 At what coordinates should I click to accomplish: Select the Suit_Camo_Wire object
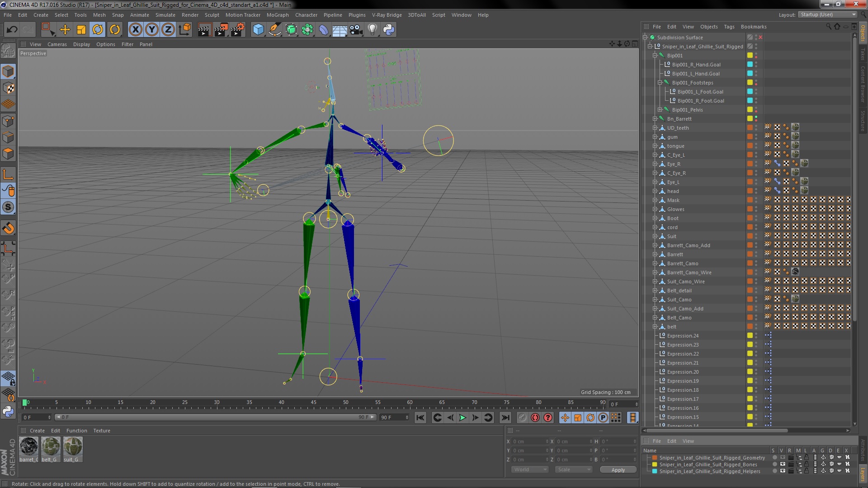coord(685,282)
